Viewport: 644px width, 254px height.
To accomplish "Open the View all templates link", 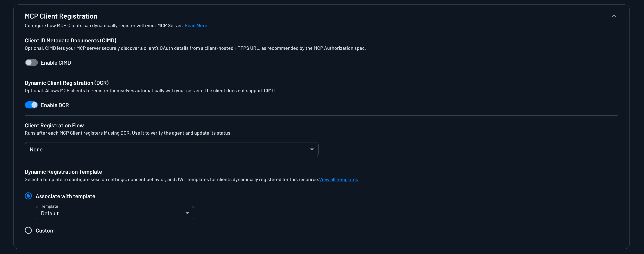I will (x=338, y=179).
